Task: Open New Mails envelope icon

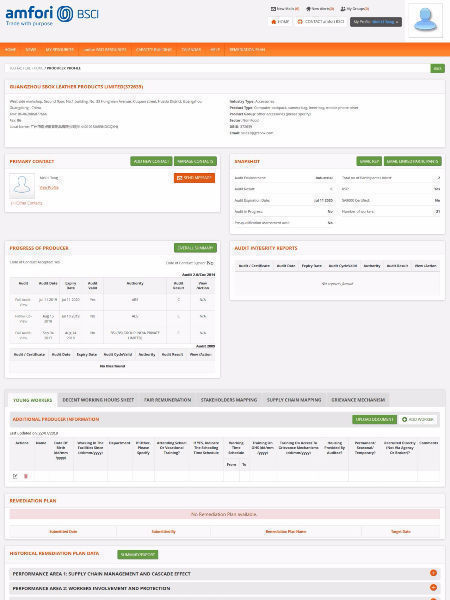Action: pyautogui.click(x=273, y=9)
